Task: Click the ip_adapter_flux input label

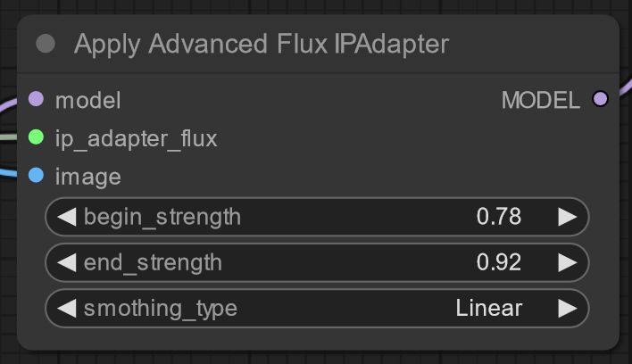Action: [x=136, y=138]
